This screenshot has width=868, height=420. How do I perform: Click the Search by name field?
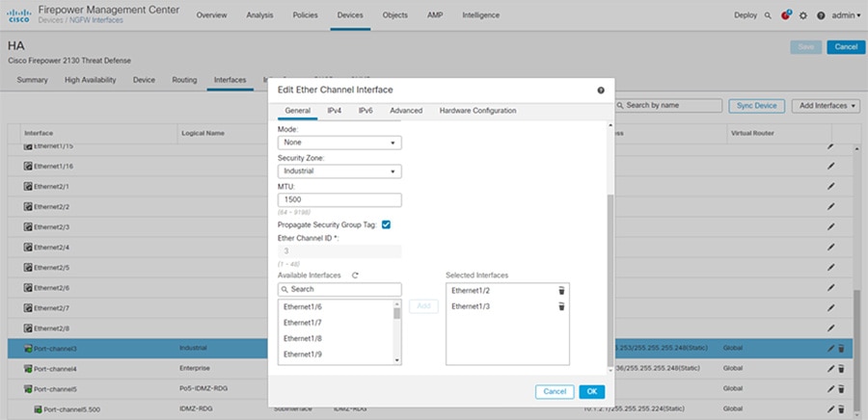[668, 106]
